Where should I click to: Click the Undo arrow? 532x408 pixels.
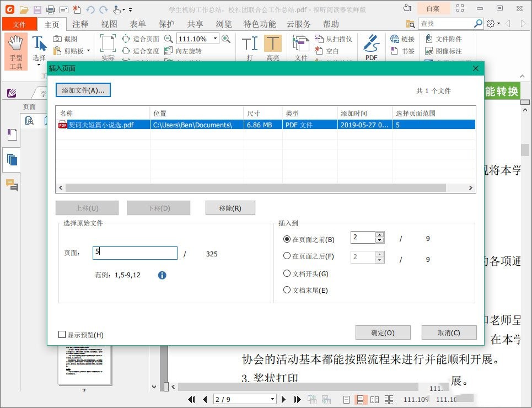click(90, 9)
